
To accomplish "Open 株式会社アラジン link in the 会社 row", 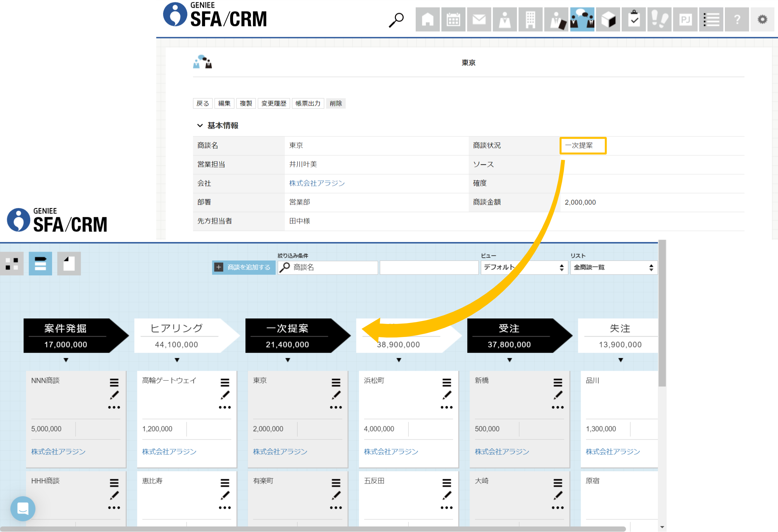I will (x=317, y=183).
